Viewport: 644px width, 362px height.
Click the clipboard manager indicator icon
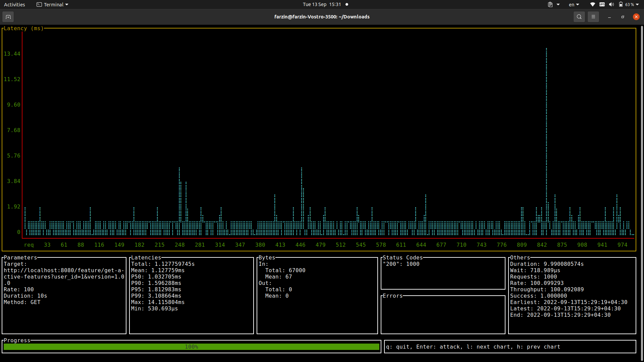point(550,5)
